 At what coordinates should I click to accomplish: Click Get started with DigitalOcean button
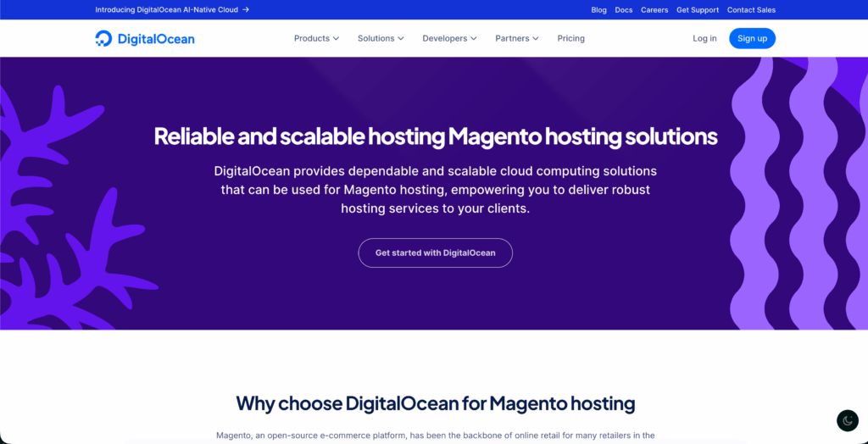pyautogui.click(x=435, y=253)
